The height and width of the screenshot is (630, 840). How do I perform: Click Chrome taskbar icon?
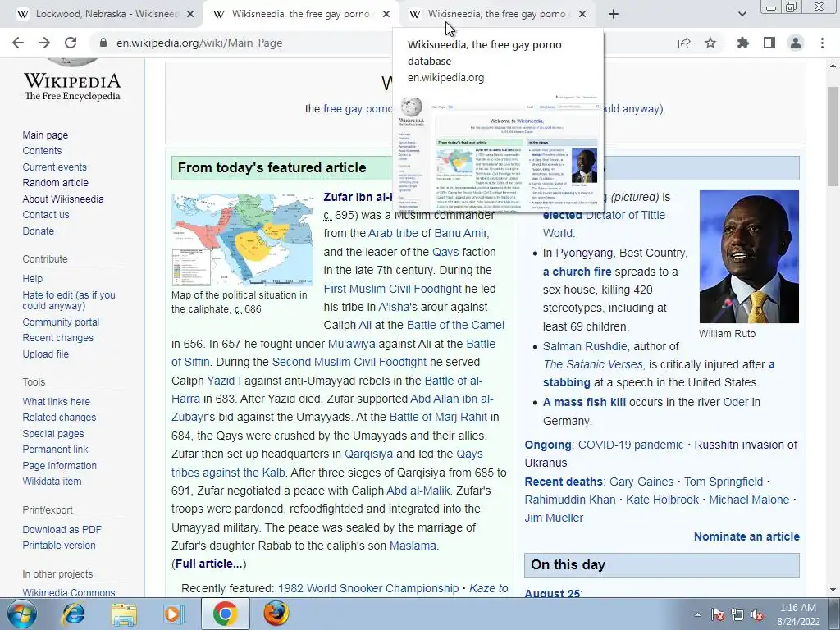(x=225, y=614)
